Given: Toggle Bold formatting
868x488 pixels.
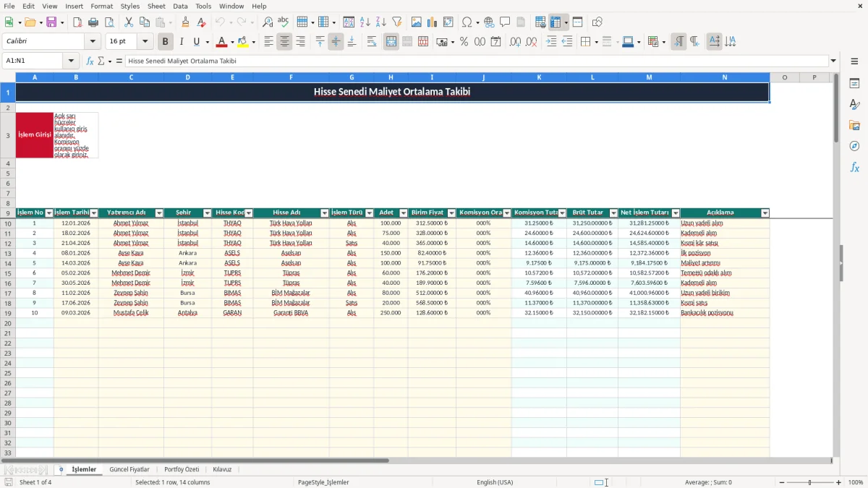Looking at the screenshot, I should [x=166, y=42].
